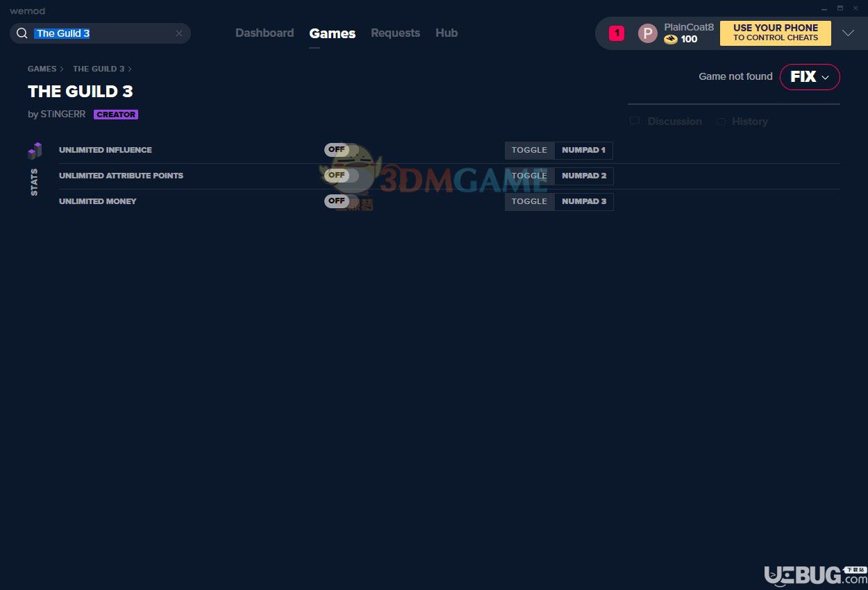Click the TOGGLE button for Unlimited Money

click(529, 201)
